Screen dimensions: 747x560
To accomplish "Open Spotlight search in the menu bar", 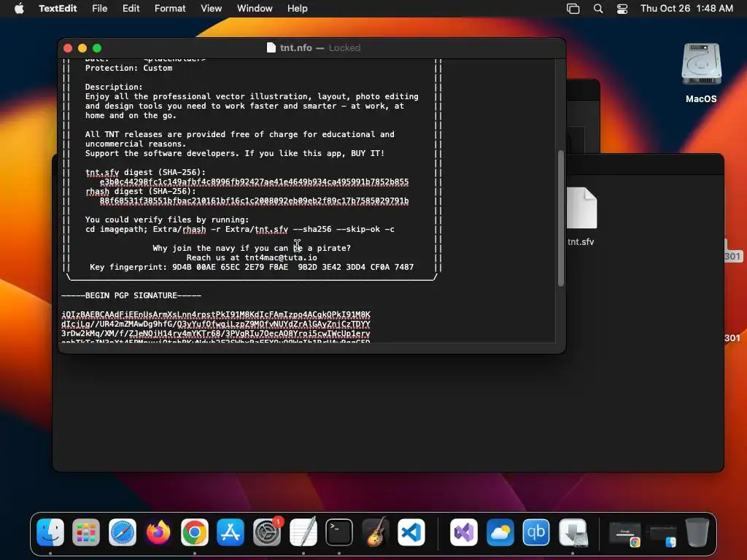I will click(x=598, y=9).
